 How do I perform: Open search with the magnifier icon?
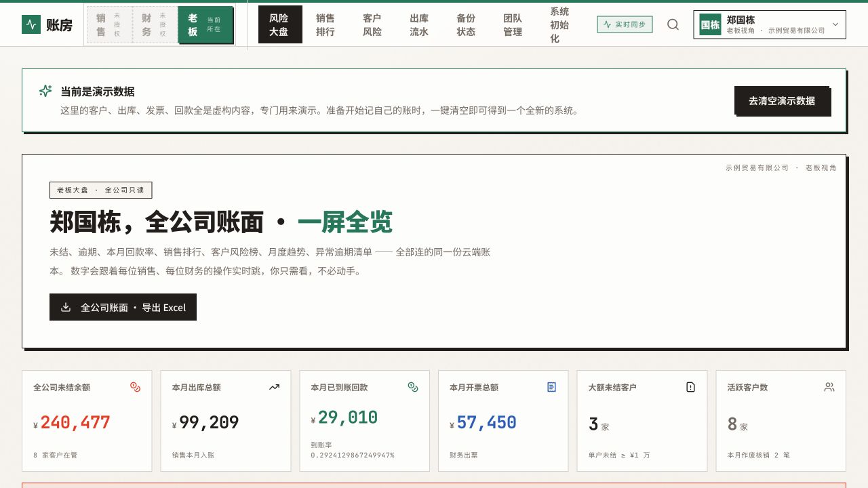coord(673,24)
